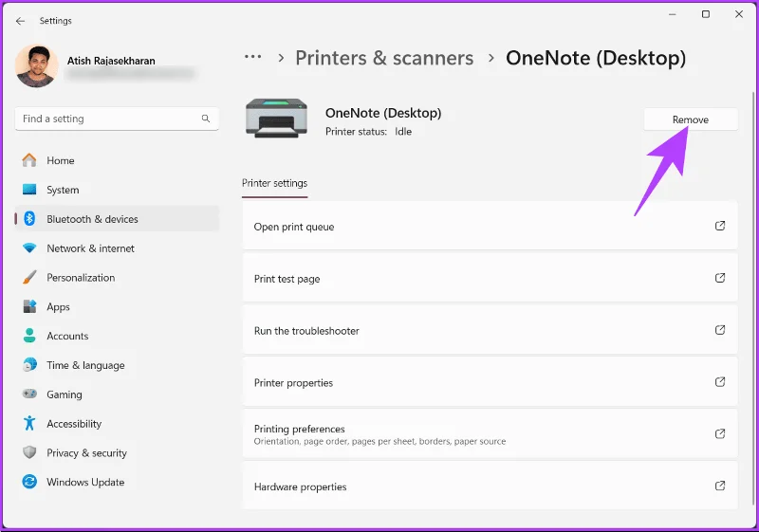The height and width of the screenshot is (532, 759).
Task: Click the Gaming controller icon
Action: click(29, 394)
